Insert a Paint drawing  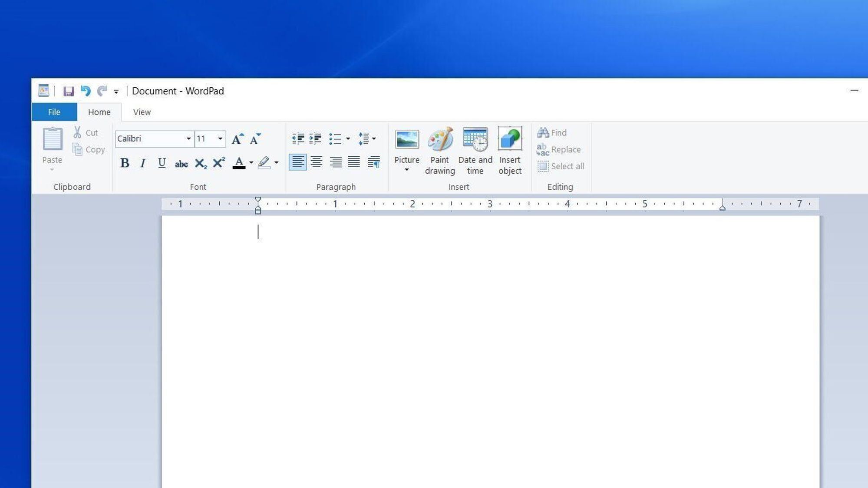(x=439, y=151)
